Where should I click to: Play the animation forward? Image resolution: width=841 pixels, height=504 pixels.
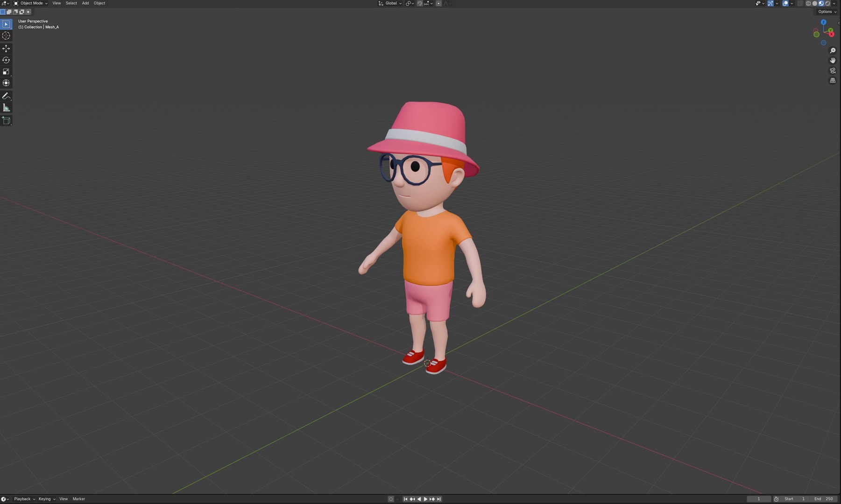(x=425, y=499)
